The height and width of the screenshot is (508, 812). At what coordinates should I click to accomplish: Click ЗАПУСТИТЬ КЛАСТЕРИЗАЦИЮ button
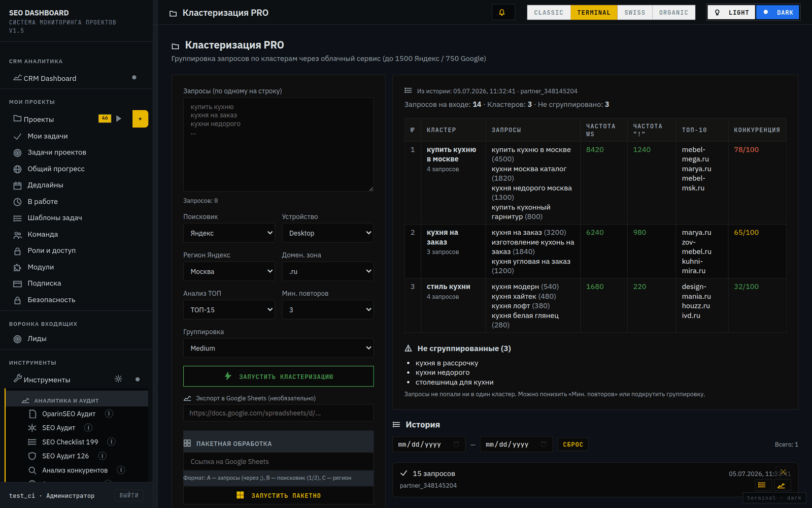(x=278, y=376)
